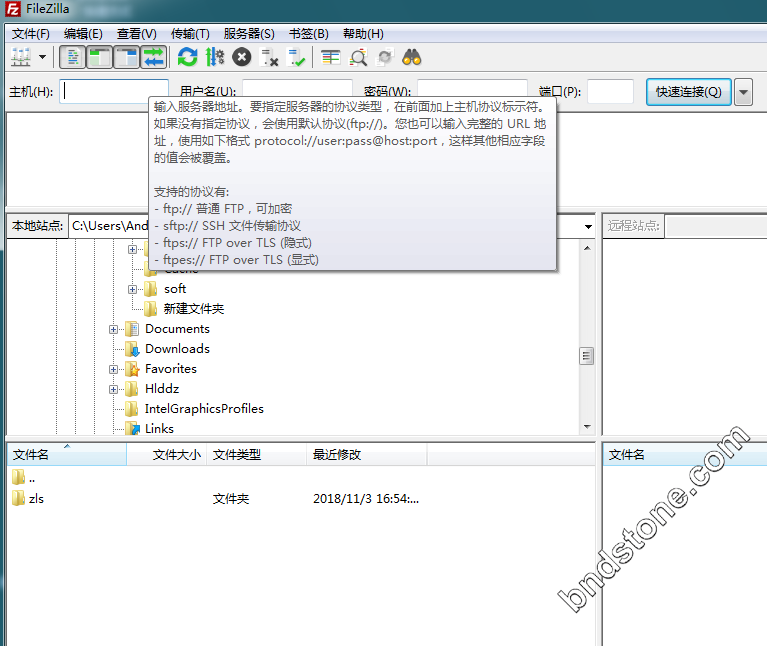
Task: Open the quick connect history dropdown
Action: click(743, 91)
